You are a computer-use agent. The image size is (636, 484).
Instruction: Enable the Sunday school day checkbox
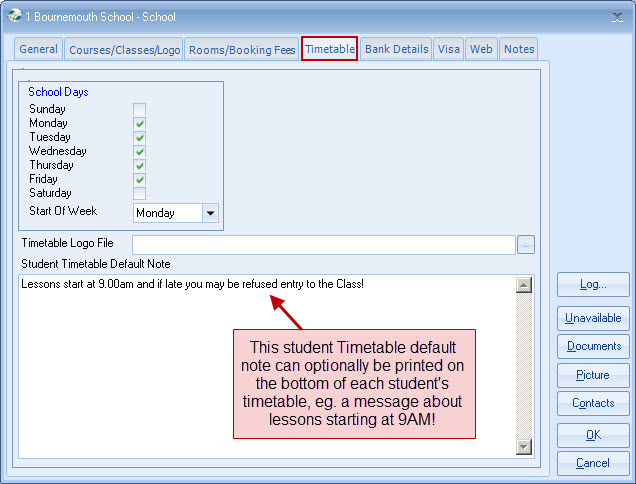[x=140, y=109]
